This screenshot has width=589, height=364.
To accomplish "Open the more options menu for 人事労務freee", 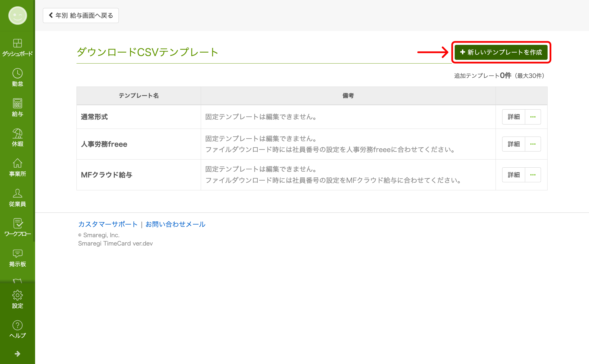I will click(533, 144).
